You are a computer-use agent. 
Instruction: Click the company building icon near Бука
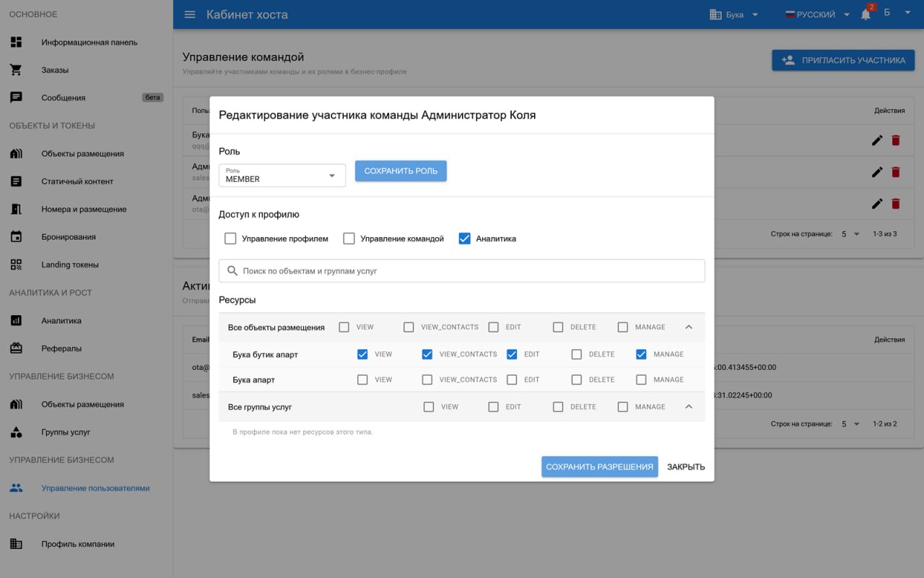[x=715, y=14]
